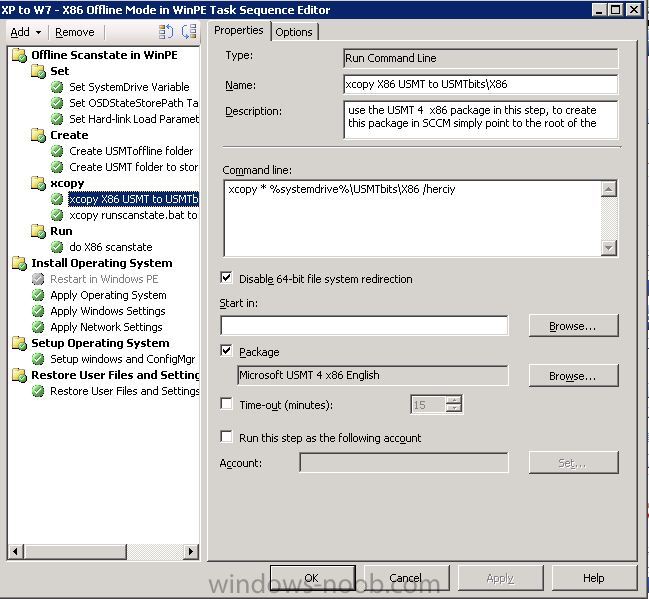The image size is (649, 599).
Task: Click green check icon beside Set Hard-link Load Parameter
Action: [57, 119]
